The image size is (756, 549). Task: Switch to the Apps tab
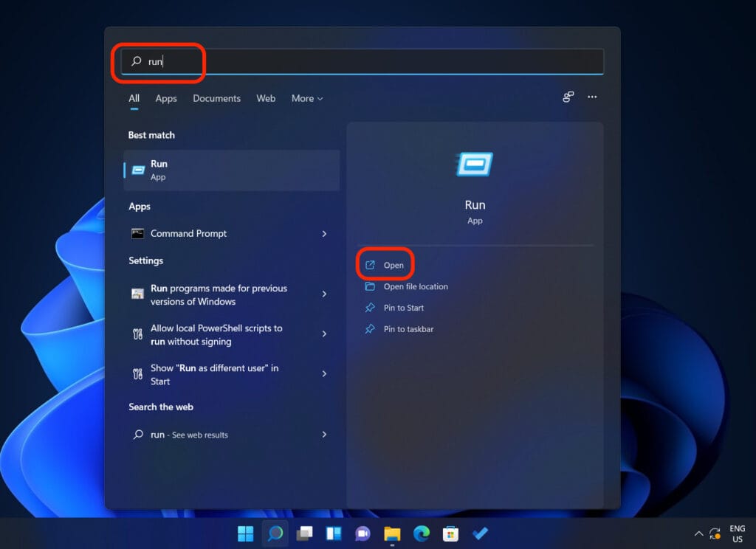[165, 98]
